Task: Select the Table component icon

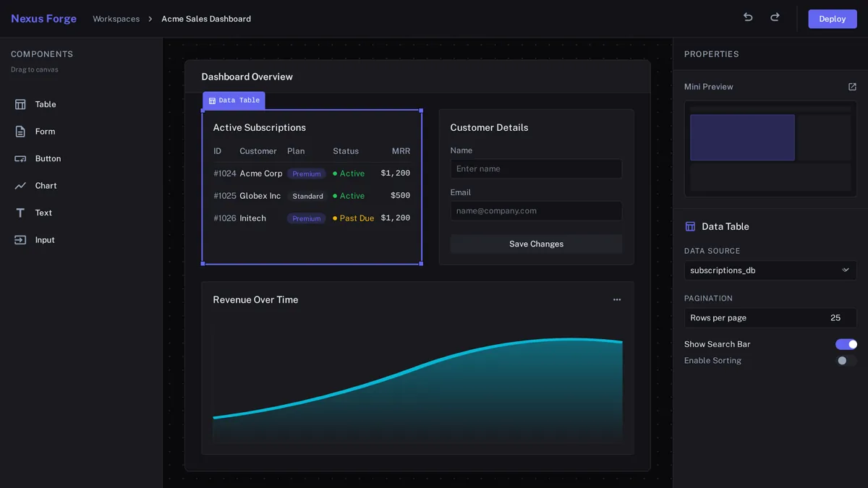Action: (x=20, y=104)
